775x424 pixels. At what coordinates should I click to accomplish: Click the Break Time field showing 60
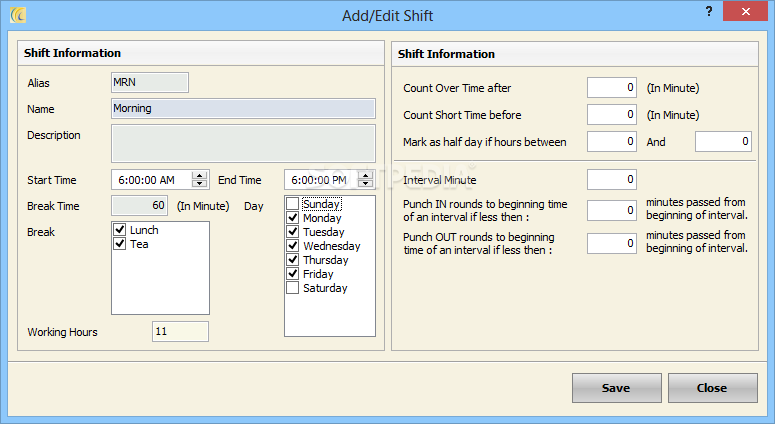click(140, 206)
